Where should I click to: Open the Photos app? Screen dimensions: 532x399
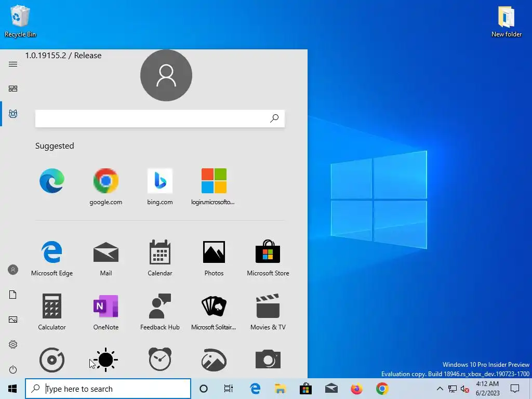[214, 258]
